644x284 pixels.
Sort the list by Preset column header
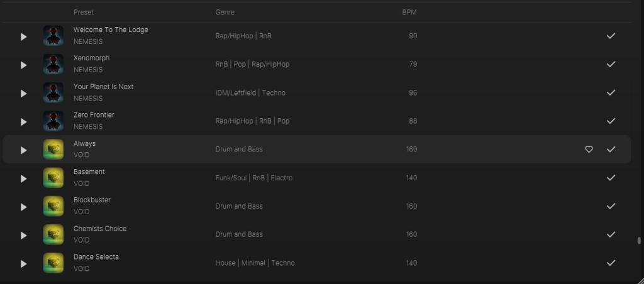tap(84, 13)
